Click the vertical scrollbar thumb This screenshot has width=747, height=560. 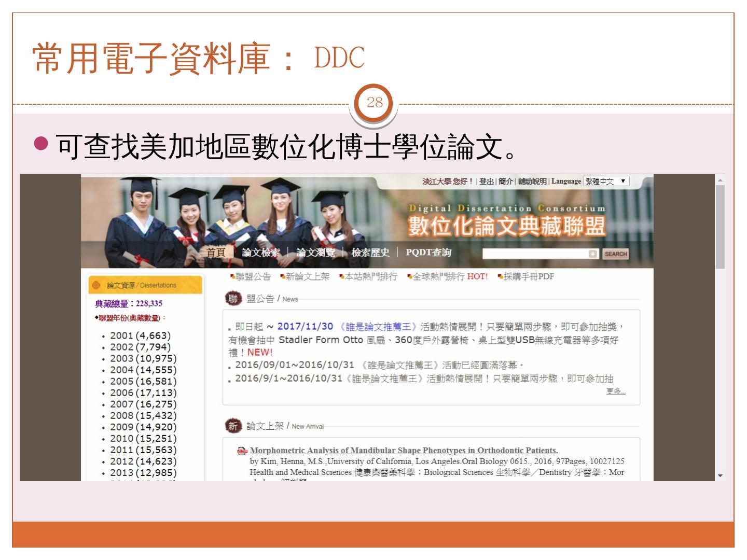[x=720, y=227]
